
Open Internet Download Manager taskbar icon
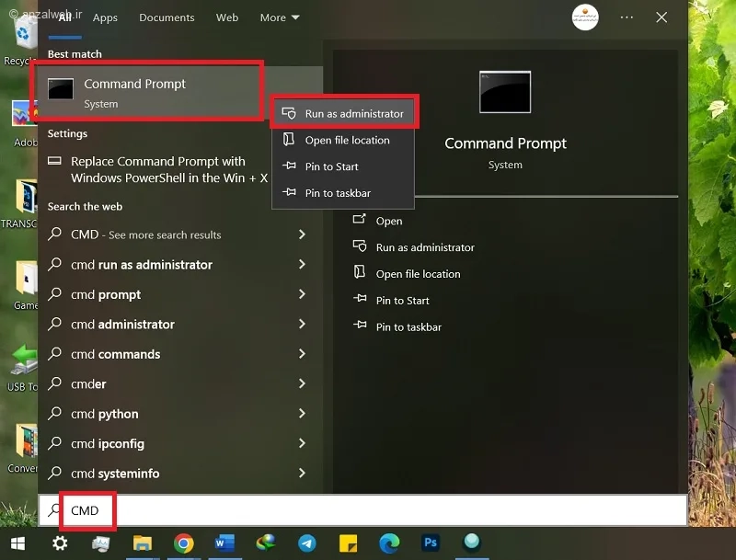click(x=266, y=543)
